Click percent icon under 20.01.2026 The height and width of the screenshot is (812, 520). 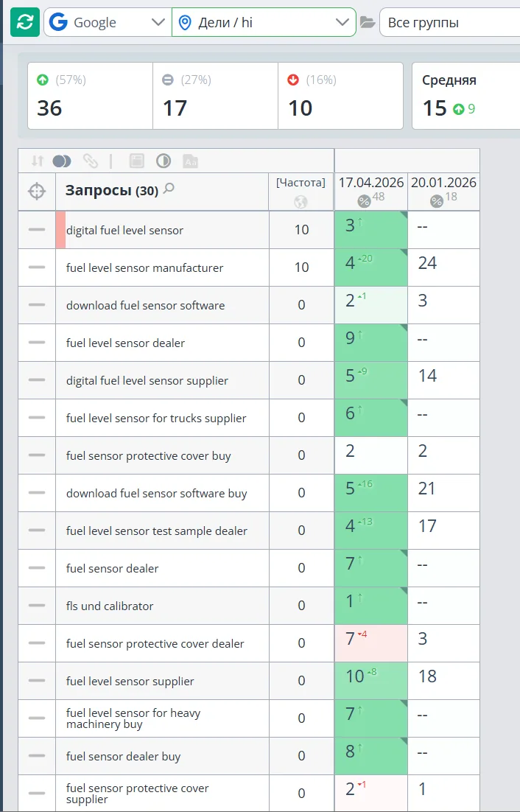pyautogui.click(x=437, y=201)
